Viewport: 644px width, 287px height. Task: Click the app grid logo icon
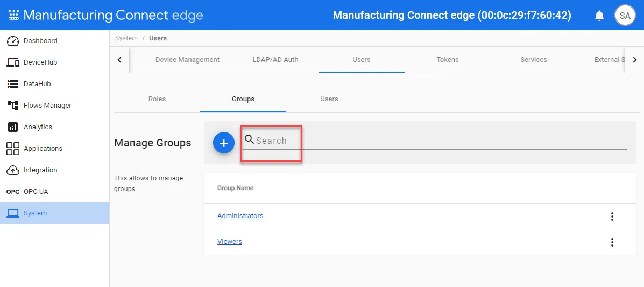click(13, 16)
